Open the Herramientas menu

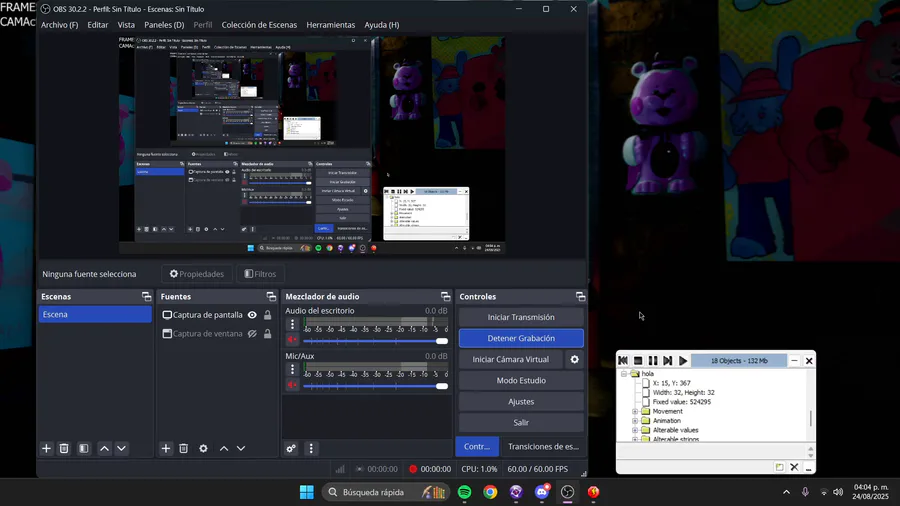tap(331, 25)
